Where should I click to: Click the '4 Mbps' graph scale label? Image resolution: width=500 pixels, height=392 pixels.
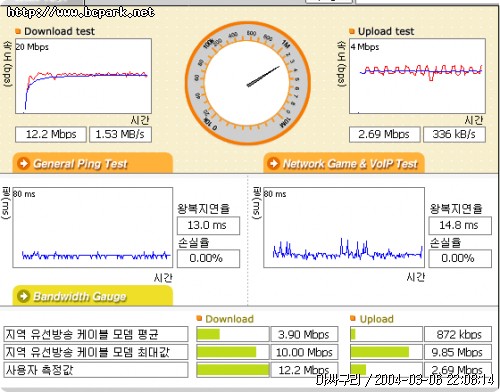coord(365,47)
